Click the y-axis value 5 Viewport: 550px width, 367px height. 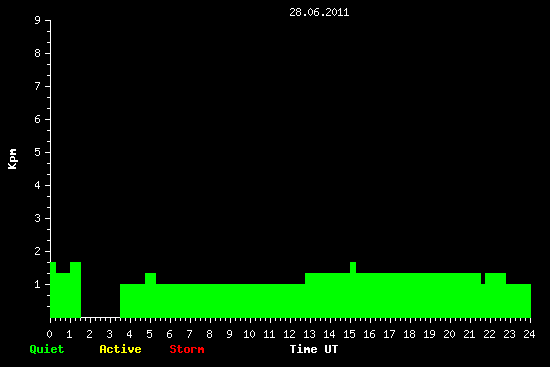pos(38,152)
